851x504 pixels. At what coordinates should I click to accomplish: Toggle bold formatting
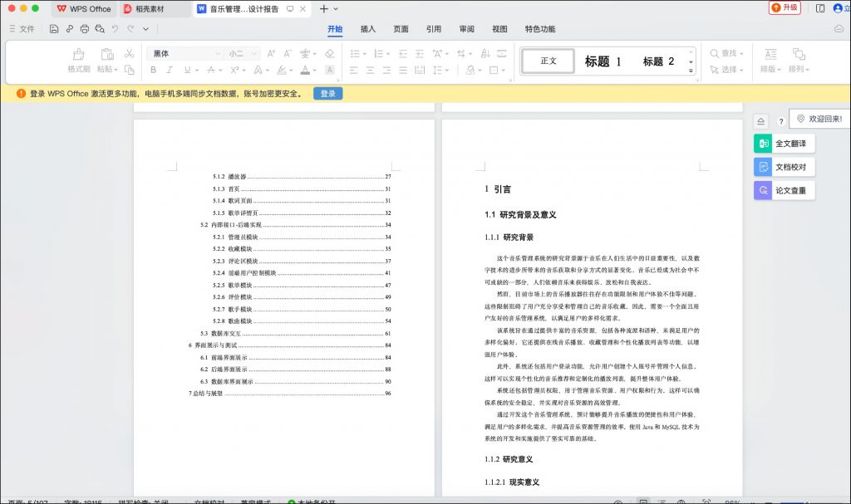click(154, 69)
